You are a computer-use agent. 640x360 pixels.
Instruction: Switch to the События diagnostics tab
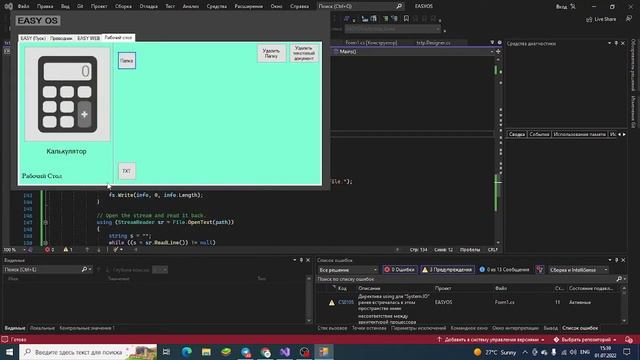coord(539,134)
